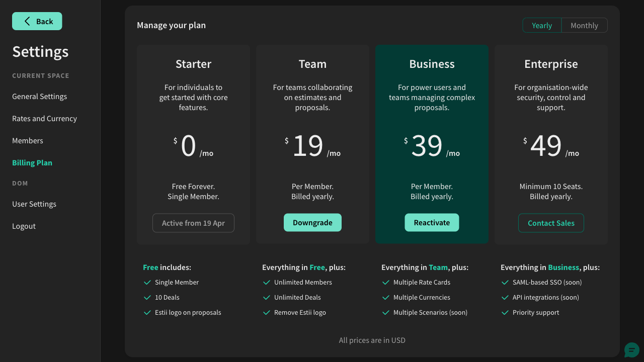This screenshot has width=644, height=362.
Task: Click the checkmark beside SAML-based SSO (soon)
Action: [505, 283]
